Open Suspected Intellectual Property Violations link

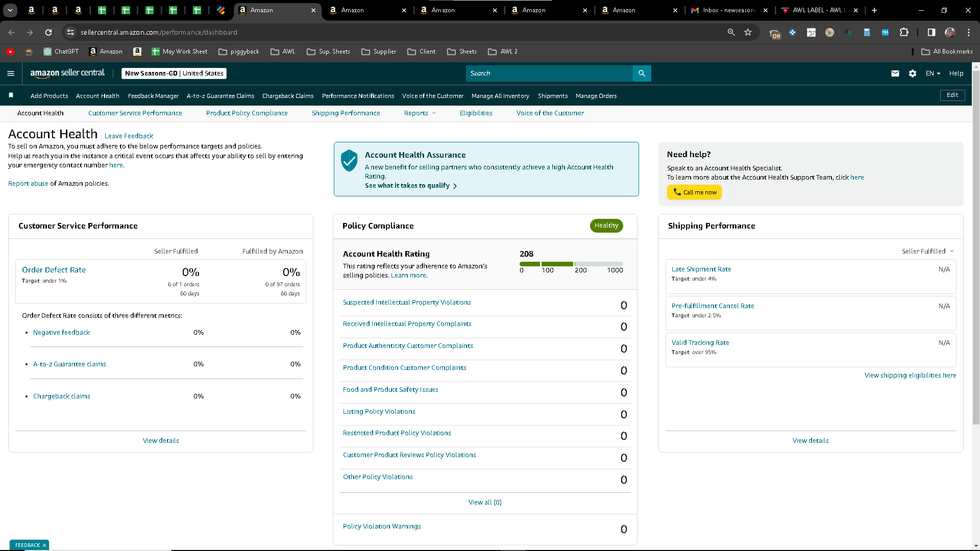coord(407,303)
